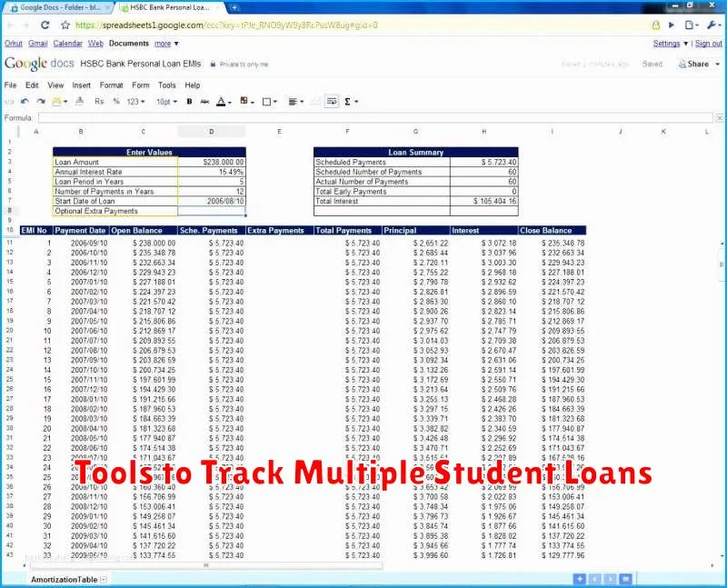Click the horizontal scrollbar thumb

pyautogui.click(x=207, y=565)
